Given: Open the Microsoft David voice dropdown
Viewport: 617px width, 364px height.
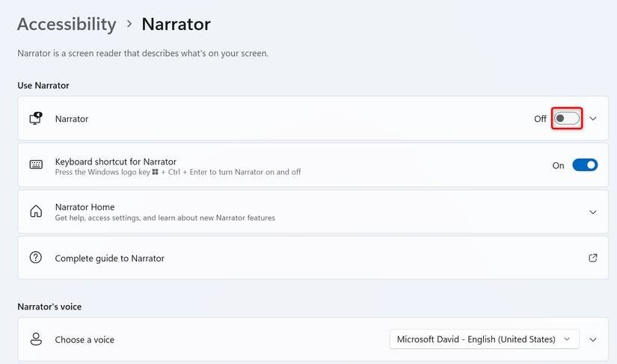Looking at the screenshot, I should point(484,339).
